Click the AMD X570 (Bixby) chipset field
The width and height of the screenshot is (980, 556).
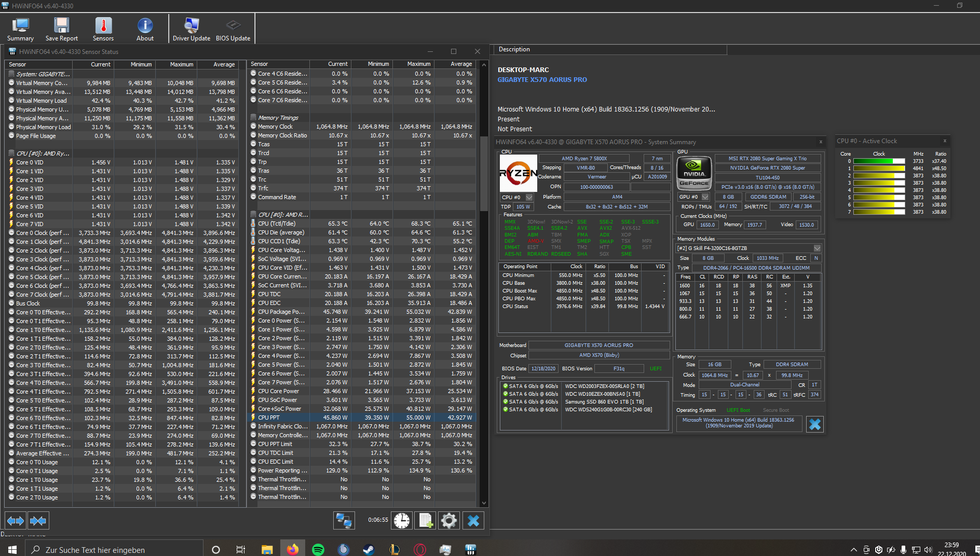click(598, 355)
